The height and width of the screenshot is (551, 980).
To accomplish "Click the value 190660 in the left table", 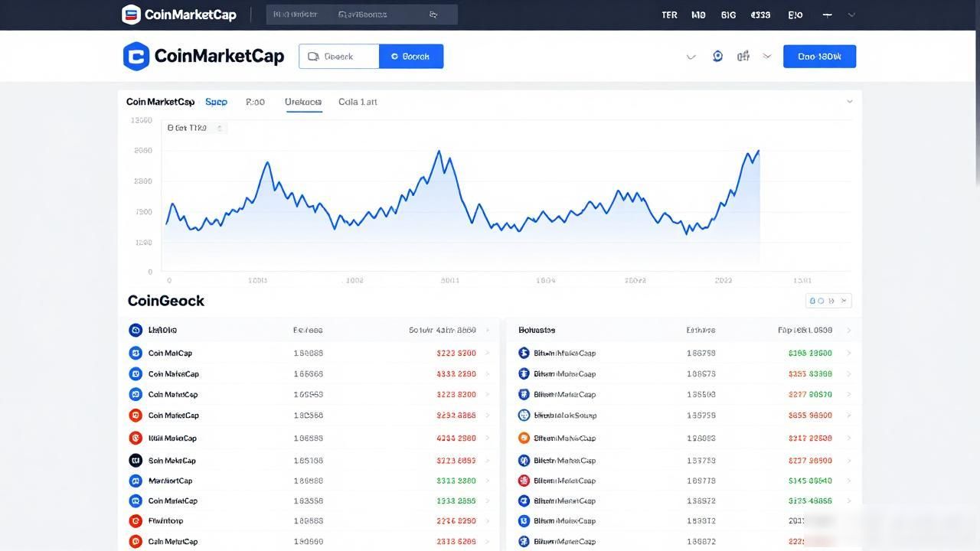I will tap(308, 542).
